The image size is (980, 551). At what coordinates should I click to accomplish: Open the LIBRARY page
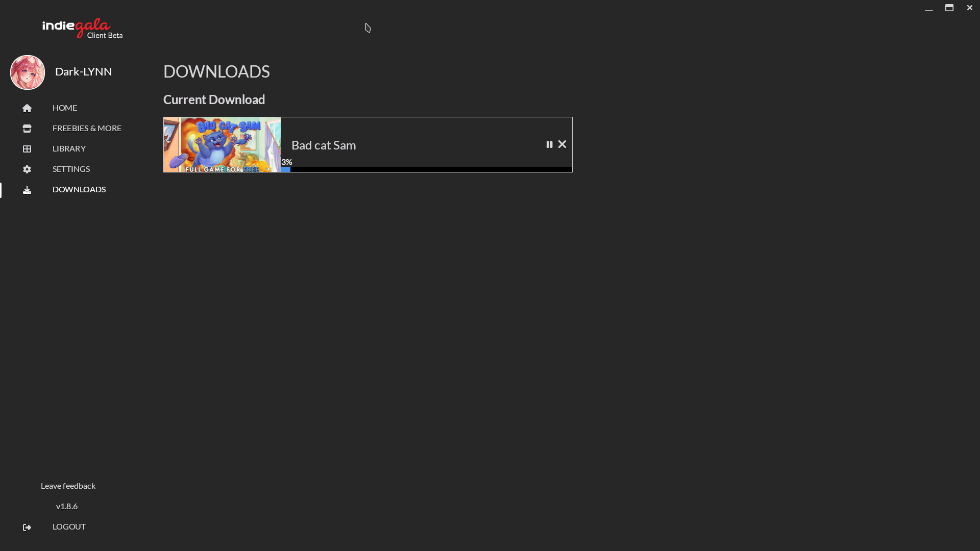coord(69,148)
